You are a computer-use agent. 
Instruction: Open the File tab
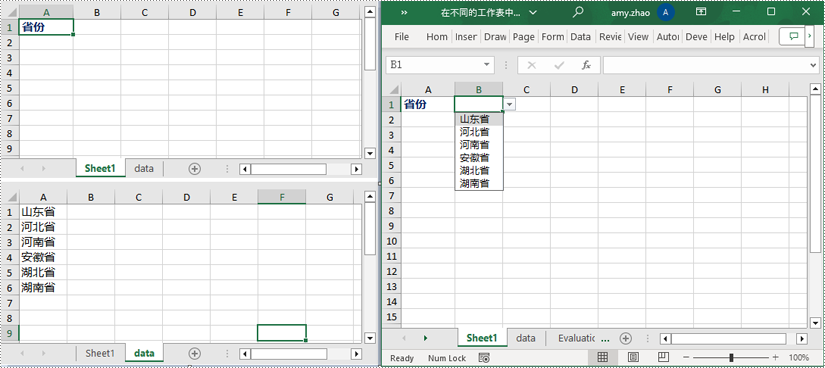[401, 37]
